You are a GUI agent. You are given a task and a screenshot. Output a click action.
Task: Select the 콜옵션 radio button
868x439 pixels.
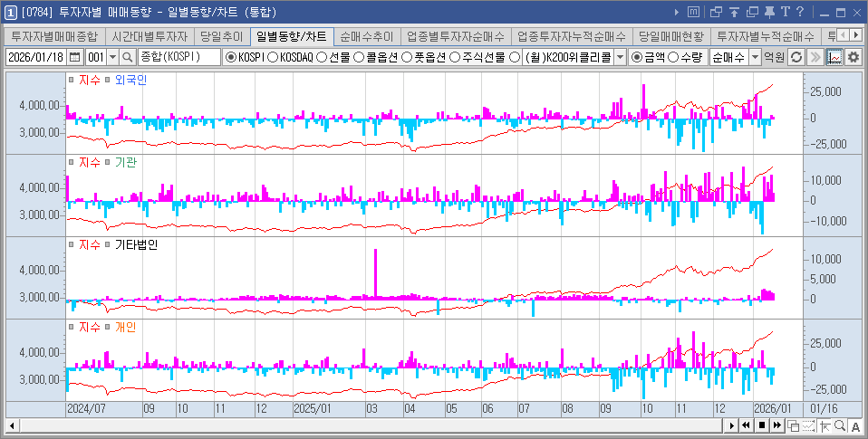coord(359,57)
